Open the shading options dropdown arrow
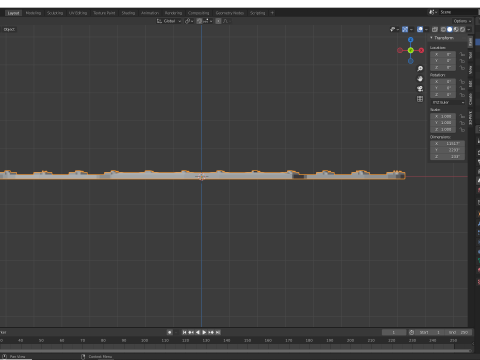Screen dimensions: 480x360 (469, 30)
